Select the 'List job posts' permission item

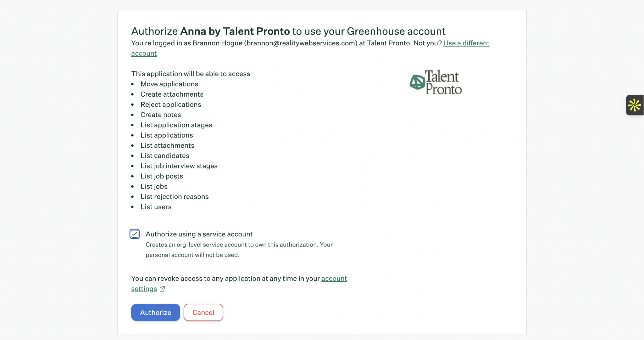[162, 176]
